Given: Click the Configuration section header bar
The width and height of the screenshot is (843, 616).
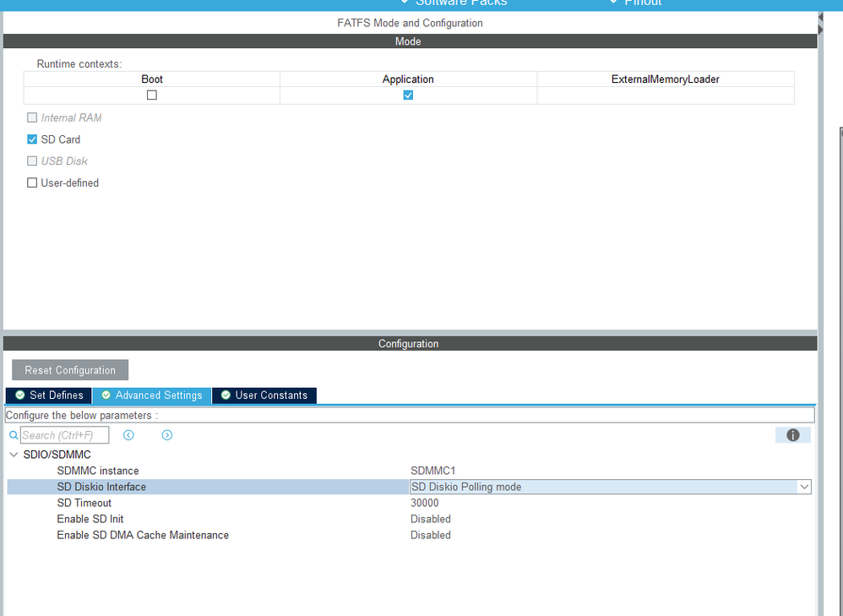Looking at the screenshot, I should (x=410, y=344).
